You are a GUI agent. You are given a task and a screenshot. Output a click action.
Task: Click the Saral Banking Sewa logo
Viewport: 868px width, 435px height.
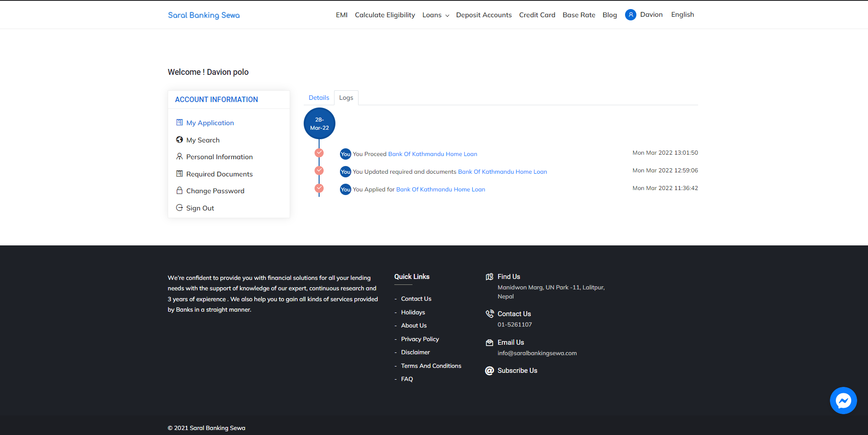click(x=204, y=15)
